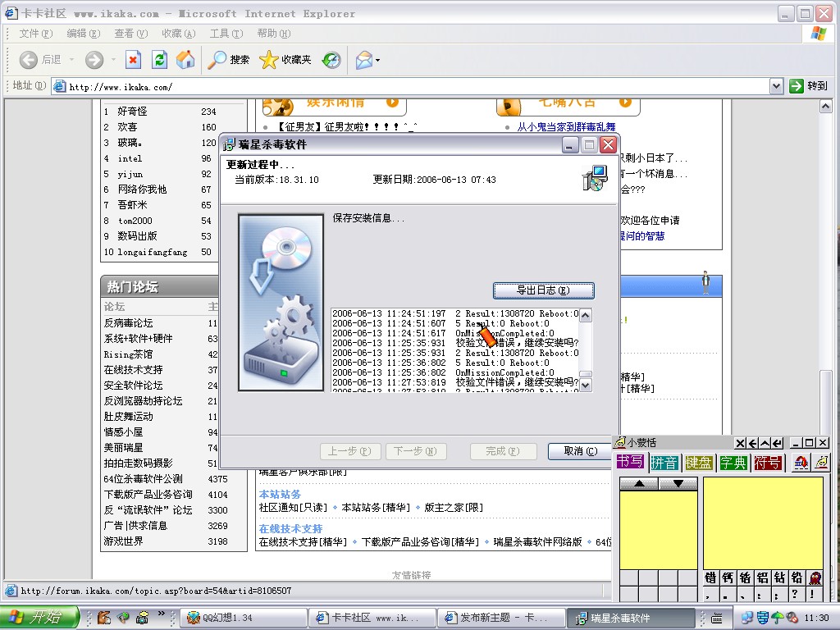Image resolution: width=840 pixels, height=630 pixels.
Task: Switch to 拼音 tab in 小蒙恬
Action: click(664, 463)
